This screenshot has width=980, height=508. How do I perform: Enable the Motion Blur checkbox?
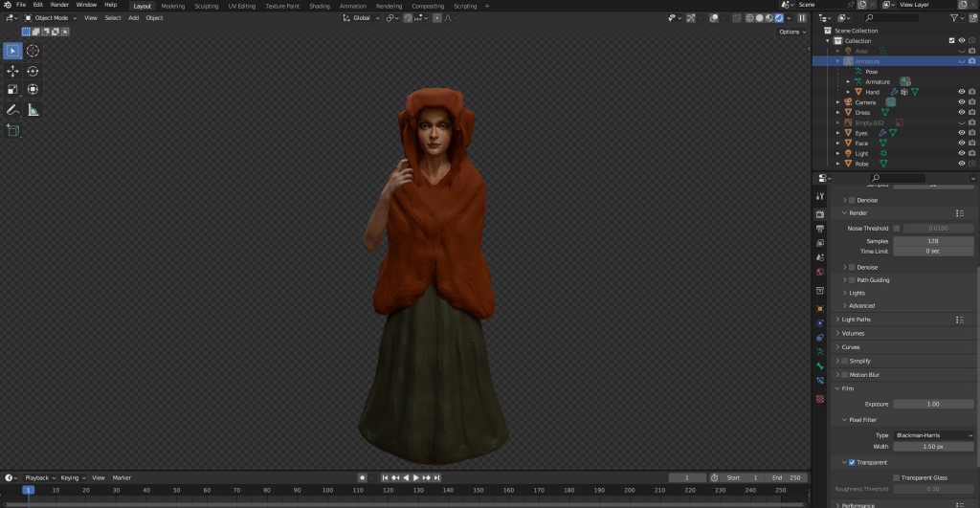click(845, 374)
